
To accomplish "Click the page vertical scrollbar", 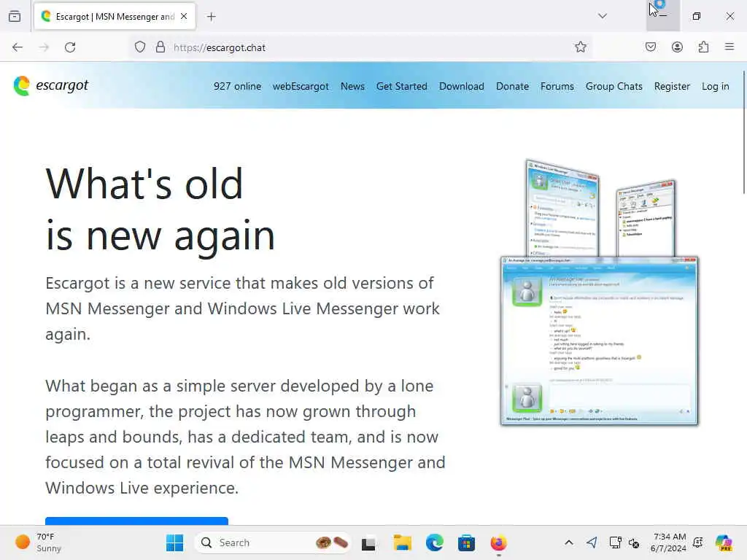I will pos(743,132).
